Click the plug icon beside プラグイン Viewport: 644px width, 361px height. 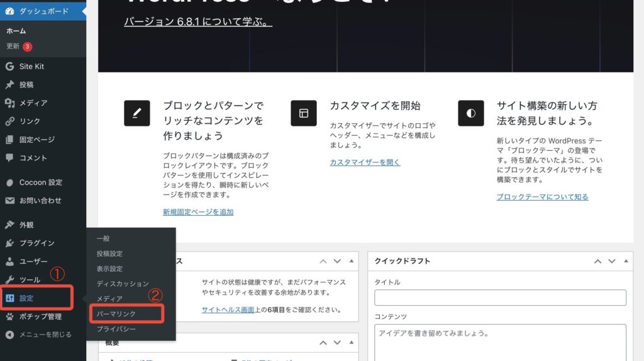(x=9, y=243)
